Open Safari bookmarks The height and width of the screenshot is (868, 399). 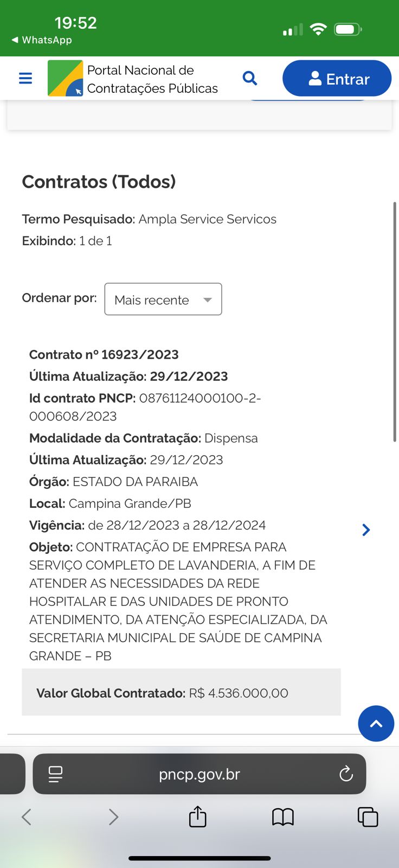pos(282,816)
